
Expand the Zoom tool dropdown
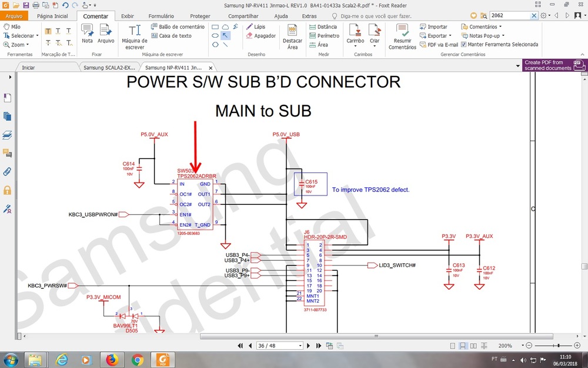pos(28,45)
